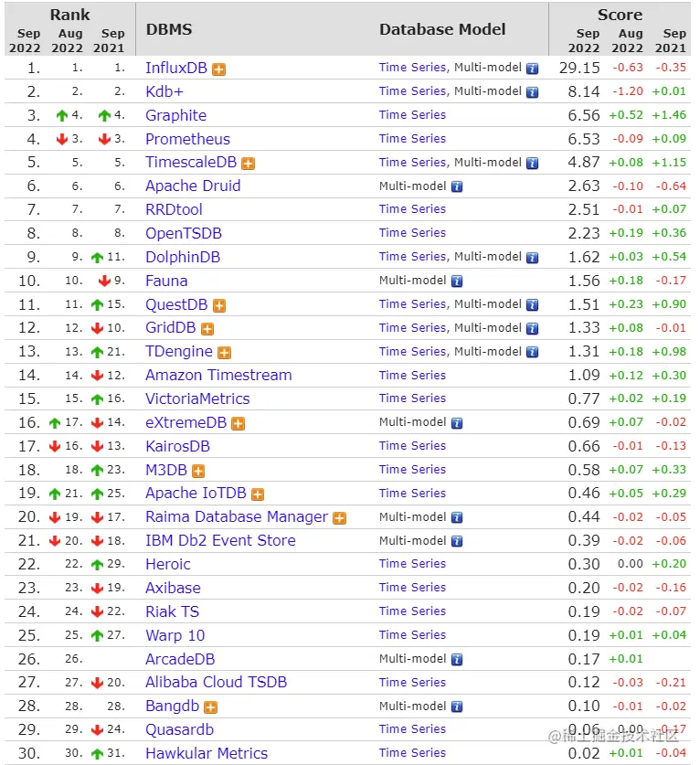
Task: Click the Score column header
Action: click(x=620, y=15)
